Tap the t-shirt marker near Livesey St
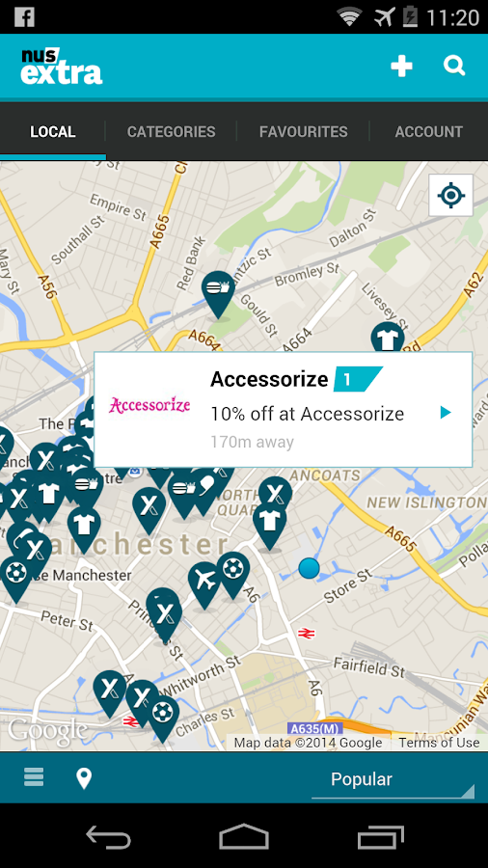 pos(388,338)
